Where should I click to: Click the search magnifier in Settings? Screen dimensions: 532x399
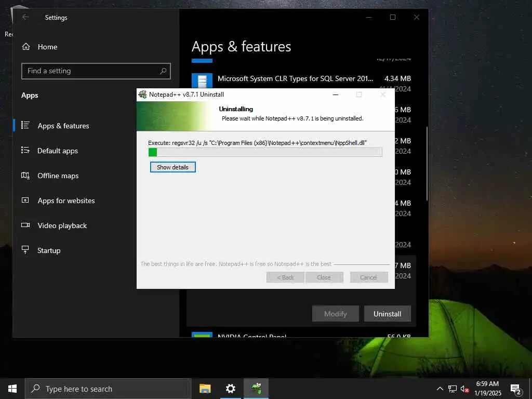coord(163,71)
